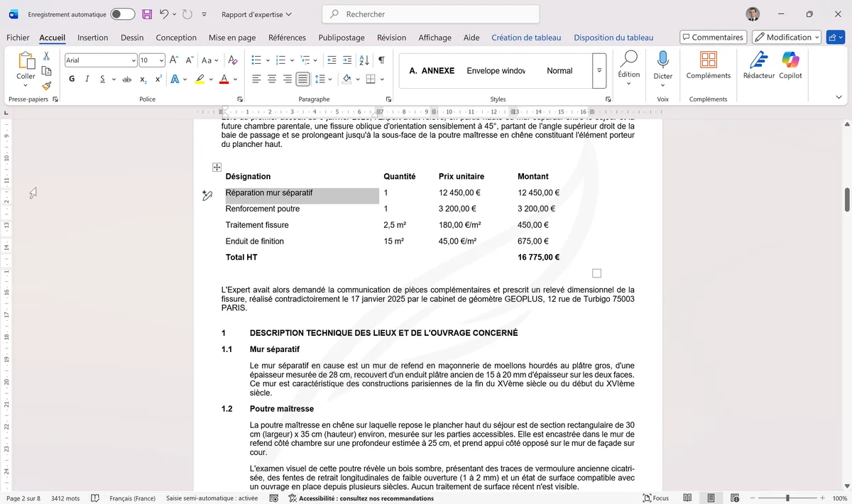Expand the Styles gallery list
This screenshot has width=852, height=504.
click(x=599, y=71)
